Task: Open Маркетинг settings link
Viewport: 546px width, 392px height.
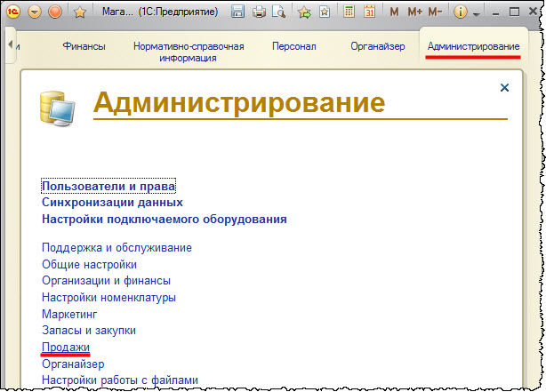Action: (x=69, y=314)
